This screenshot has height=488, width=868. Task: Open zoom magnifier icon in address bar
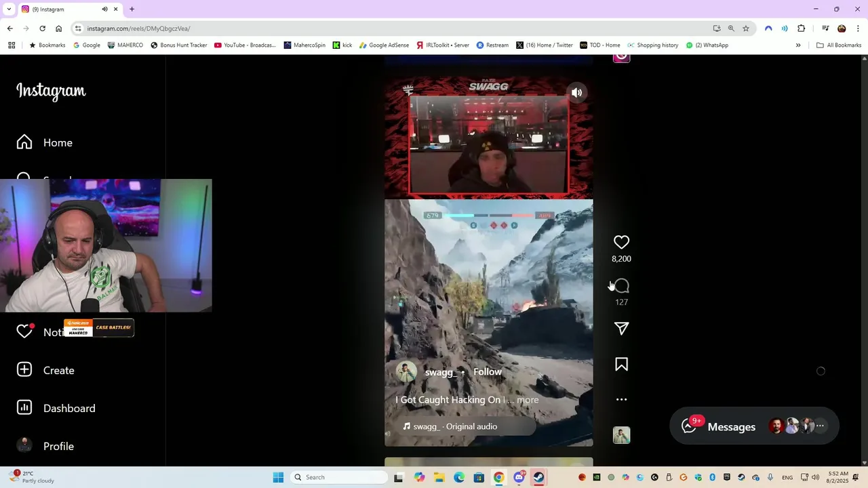[731, 28]
